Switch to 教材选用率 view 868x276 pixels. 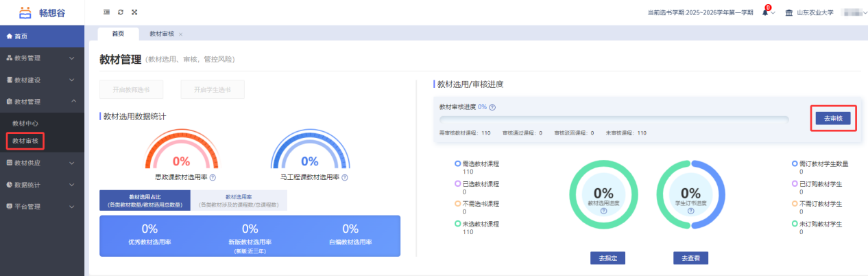click(x=237, y=200)
